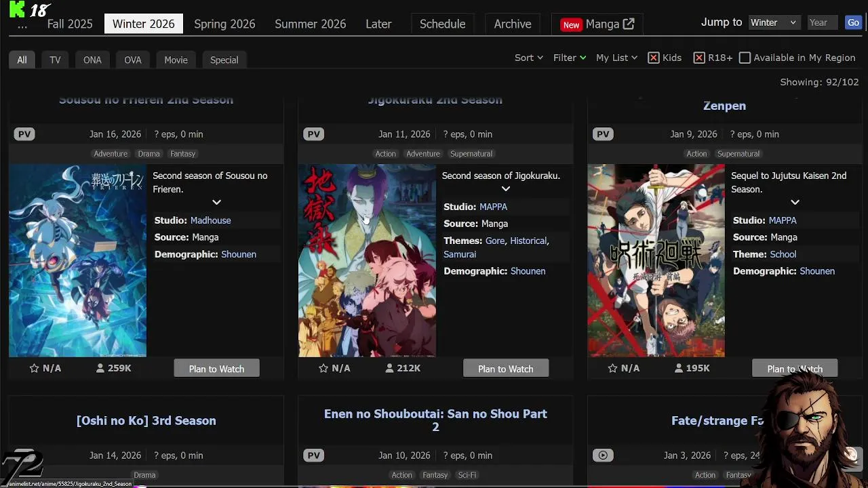Viewport: 868px width, 488px height.
Task: Select the All type filter
Action: point(22,60)
